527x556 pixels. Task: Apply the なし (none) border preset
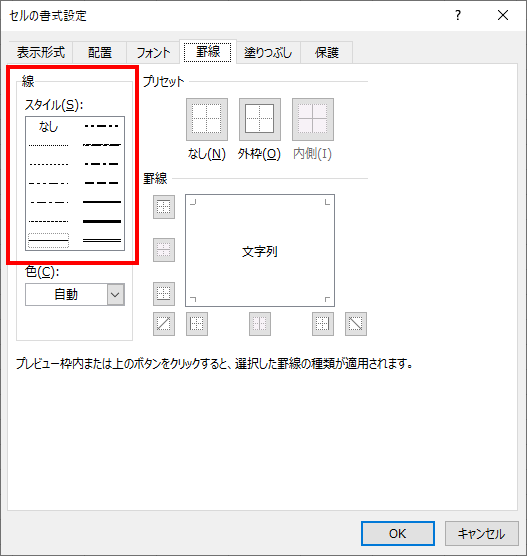click(207, 119)
